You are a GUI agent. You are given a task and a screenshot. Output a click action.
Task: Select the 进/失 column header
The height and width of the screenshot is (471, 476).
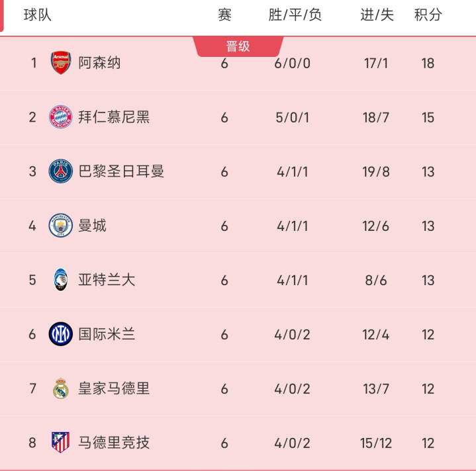click(x=377, y=15)
